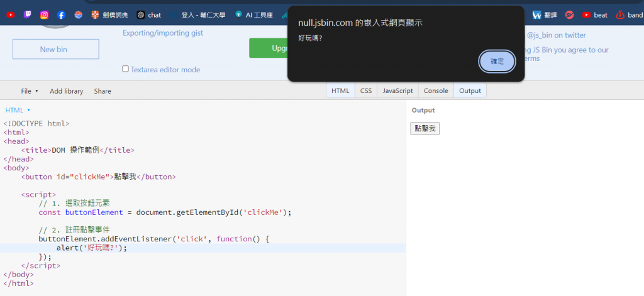This screenshot has width=644, height=296.
Task: Open the 登入 - 輔仁大學 bookmark
Action: (x=198, y=15)
